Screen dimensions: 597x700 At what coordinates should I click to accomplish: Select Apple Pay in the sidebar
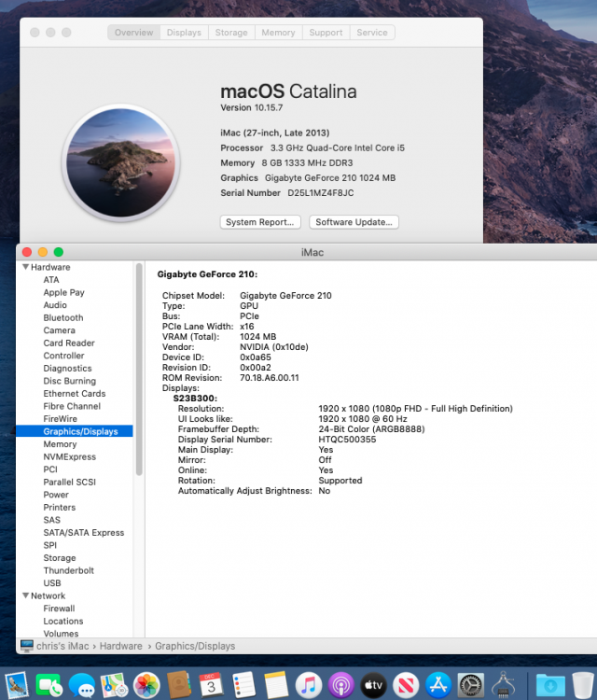(x=63, y=292)
